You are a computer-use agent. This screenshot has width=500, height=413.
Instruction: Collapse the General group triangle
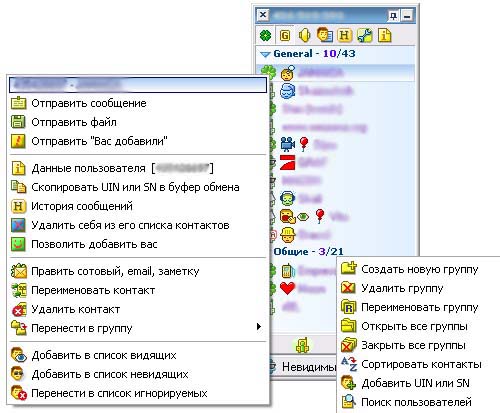pos(265,54)
